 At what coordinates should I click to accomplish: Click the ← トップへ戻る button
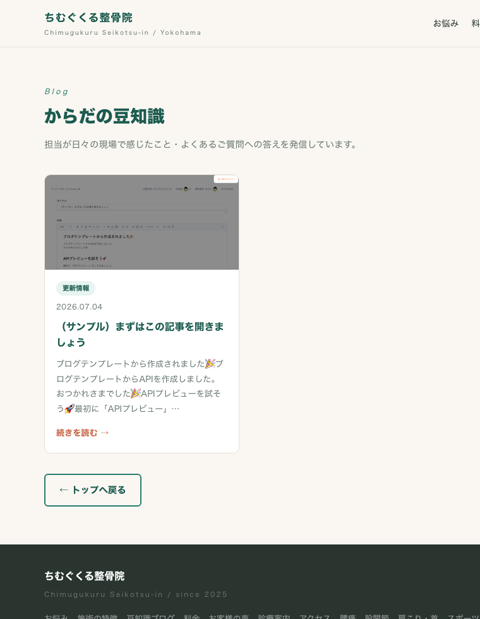coord(93,490)
